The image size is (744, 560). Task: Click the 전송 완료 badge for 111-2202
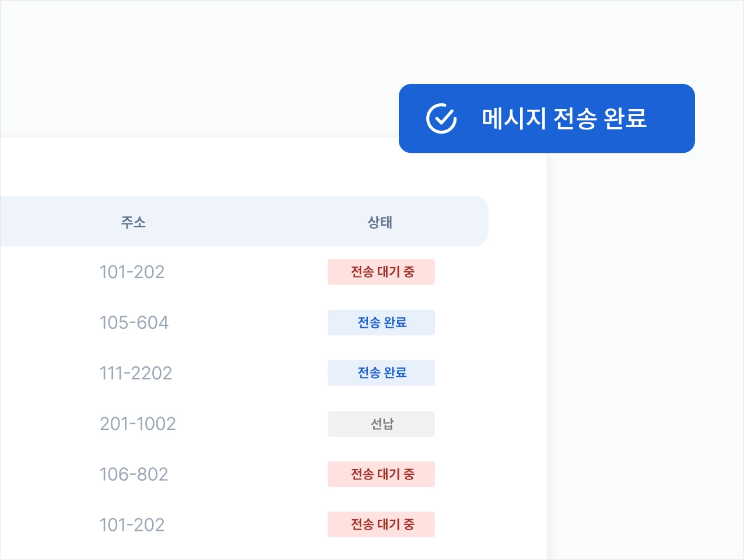(381, 373)
